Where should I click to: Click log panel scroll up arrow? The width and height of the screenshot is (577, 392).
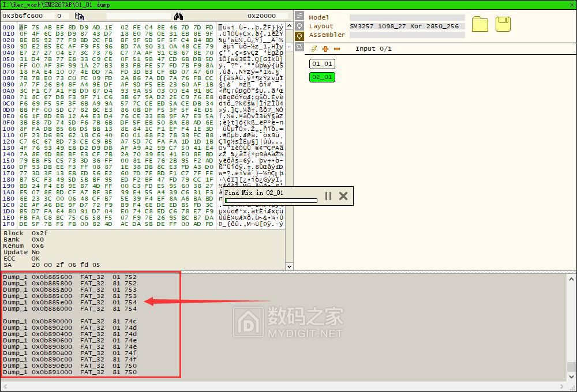click(571, 279)
